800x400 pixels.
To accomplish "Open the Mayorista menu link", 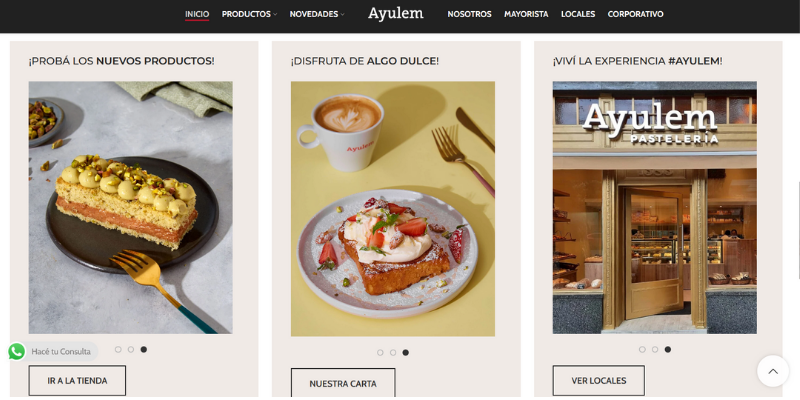I will click(526, 14).
